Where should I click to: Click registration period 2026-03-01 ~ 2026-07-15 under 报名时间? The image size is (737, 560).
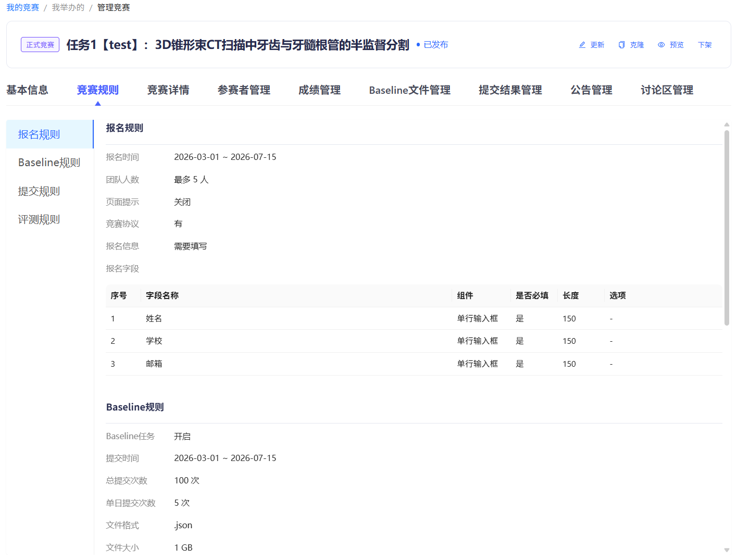[x=225, y=157]
